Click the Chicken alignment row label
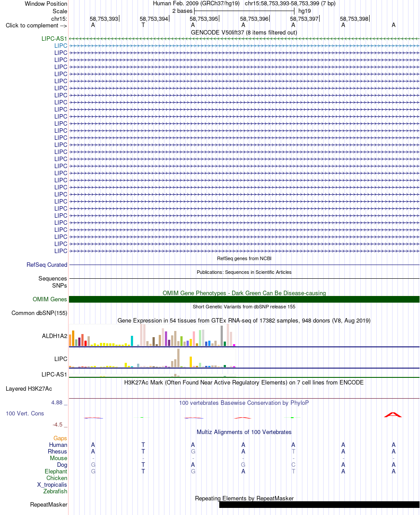The height and width of the screenshot is (515, 420). pos(57,478)
